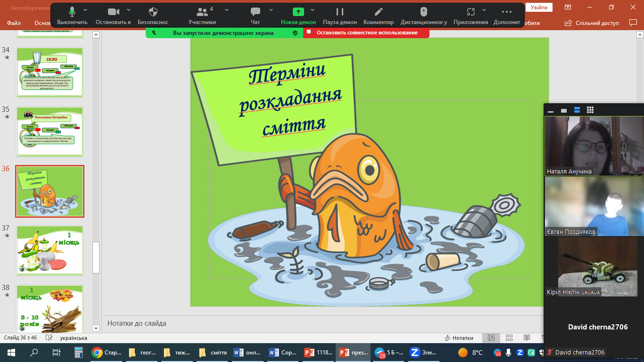Click the slide panel scroll down arrow

point(96,328)
